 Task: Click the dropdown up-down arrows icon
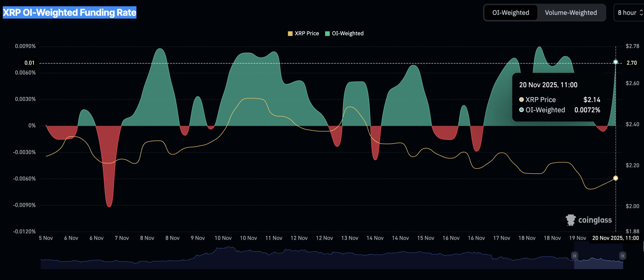pos(641,13)
